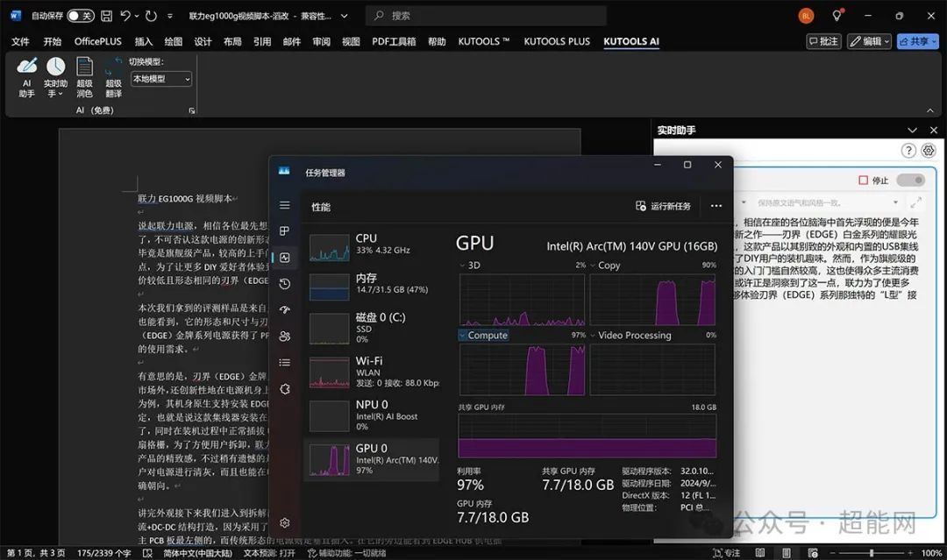Click the zoom out minus button
Image resolution: width=947 pixels, height=560 pixels.
coord(831,553)
